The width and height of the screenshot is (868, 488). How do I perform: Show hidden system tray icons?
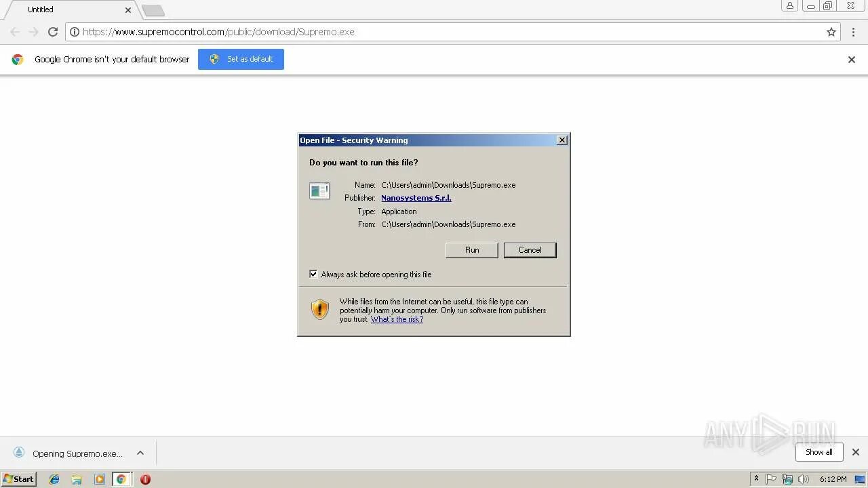tap(756, 479)
